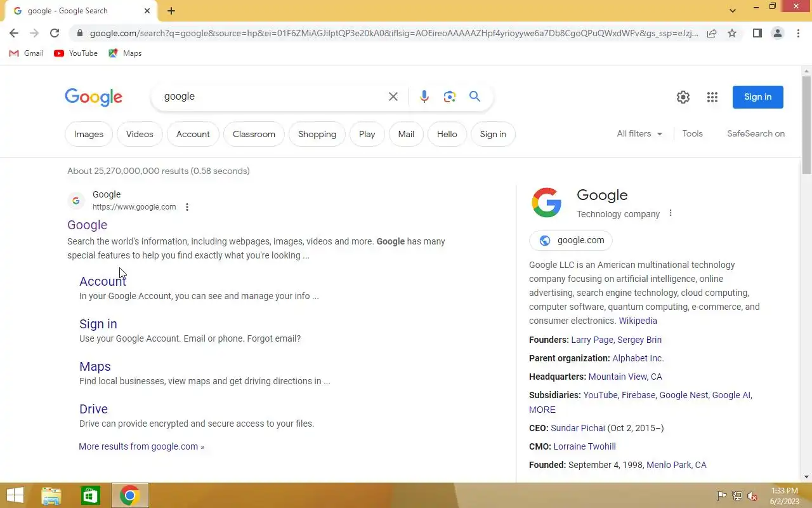Open Chrome three-dot menu

pyautogui.click(x=798, y=33)
